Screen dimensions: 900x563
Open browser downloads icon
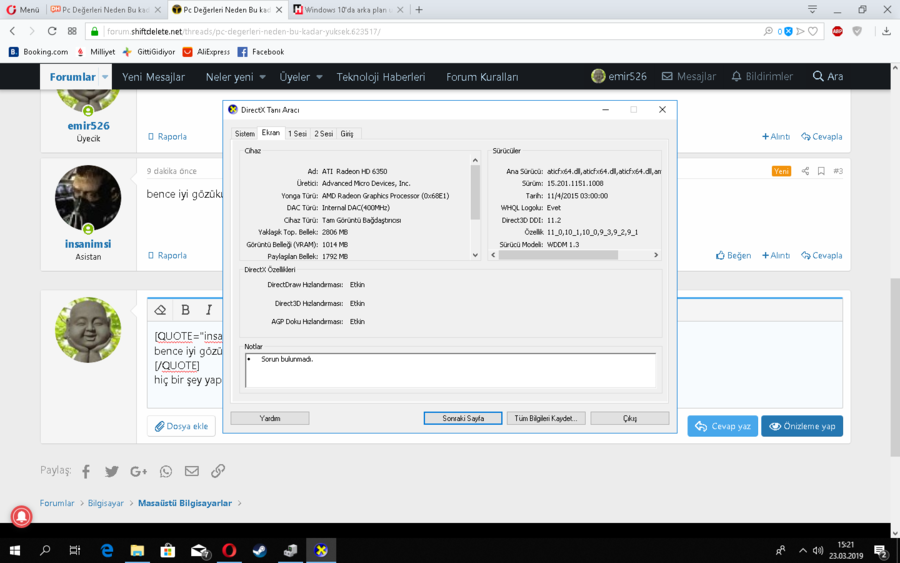pos(886,32)
